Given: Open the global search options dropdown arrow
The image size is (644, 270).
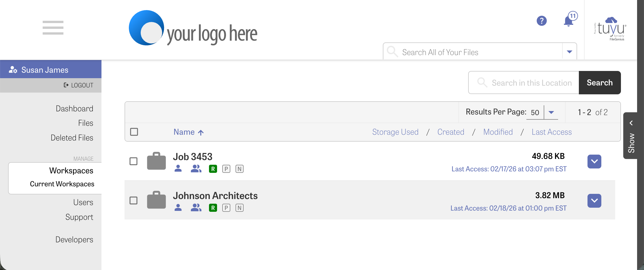Looking at the screenshot, I should tap(569, 52).
